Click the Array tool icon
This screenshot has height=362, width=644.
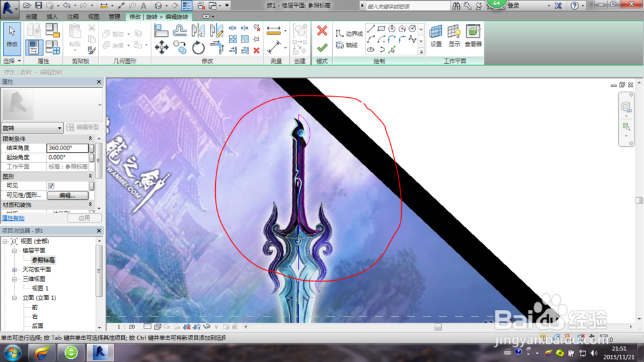click(233, 39)
